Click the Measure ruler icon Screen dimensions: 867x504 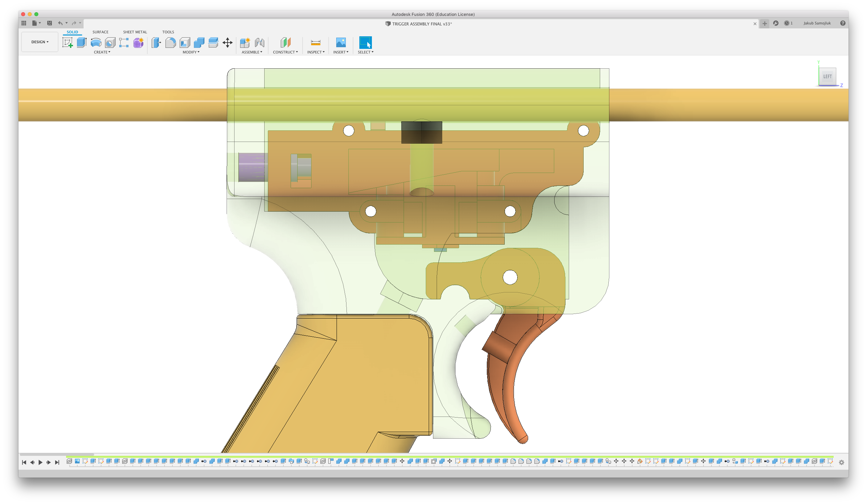click(315, 43)
